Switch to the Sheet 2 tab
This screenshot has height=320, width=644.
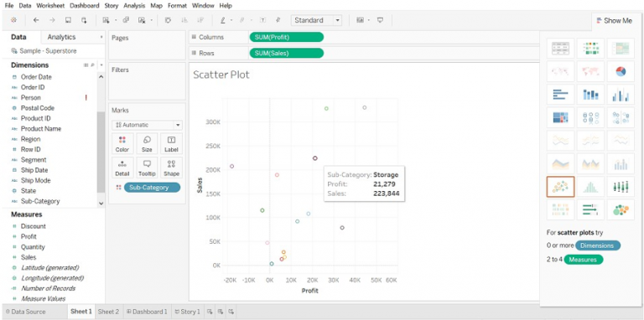[x=108, y=312]
